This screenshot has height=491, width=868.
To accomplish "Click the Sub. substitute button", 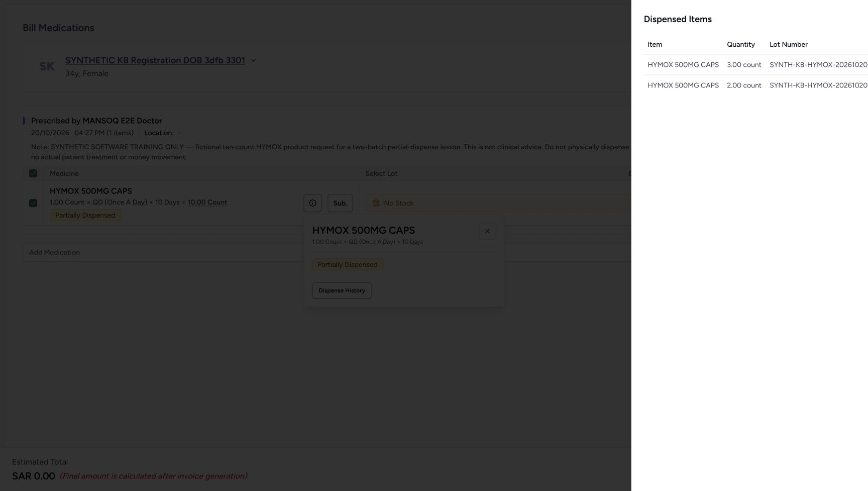I will 340,203.
